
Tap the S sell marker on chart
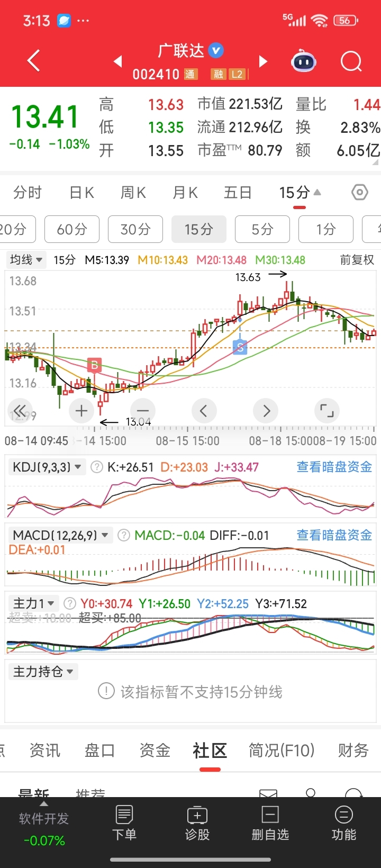tap(240, 347)
